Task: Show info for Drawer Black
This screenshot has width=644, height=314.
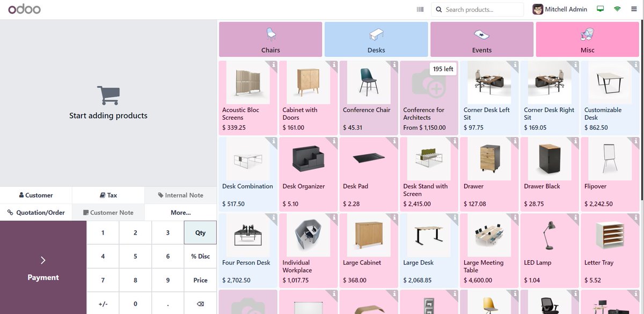Action: tap(575, 141)
